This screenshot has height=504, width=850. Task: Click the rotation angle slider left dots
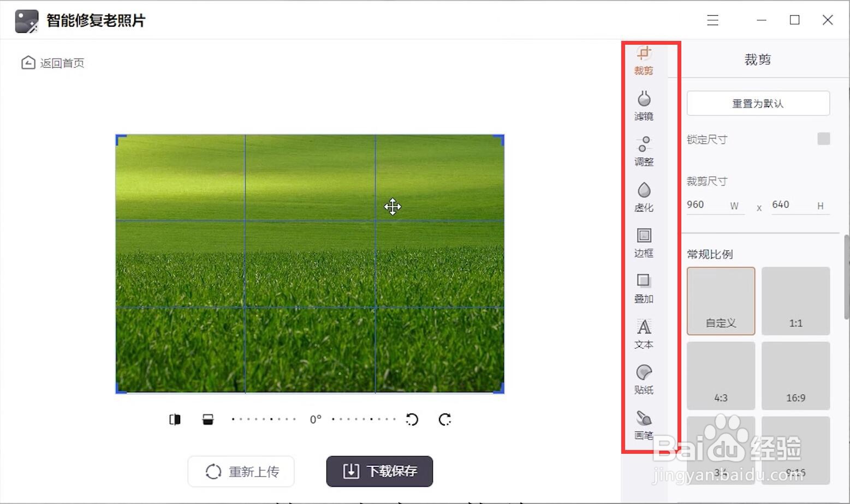click(264, 419)
